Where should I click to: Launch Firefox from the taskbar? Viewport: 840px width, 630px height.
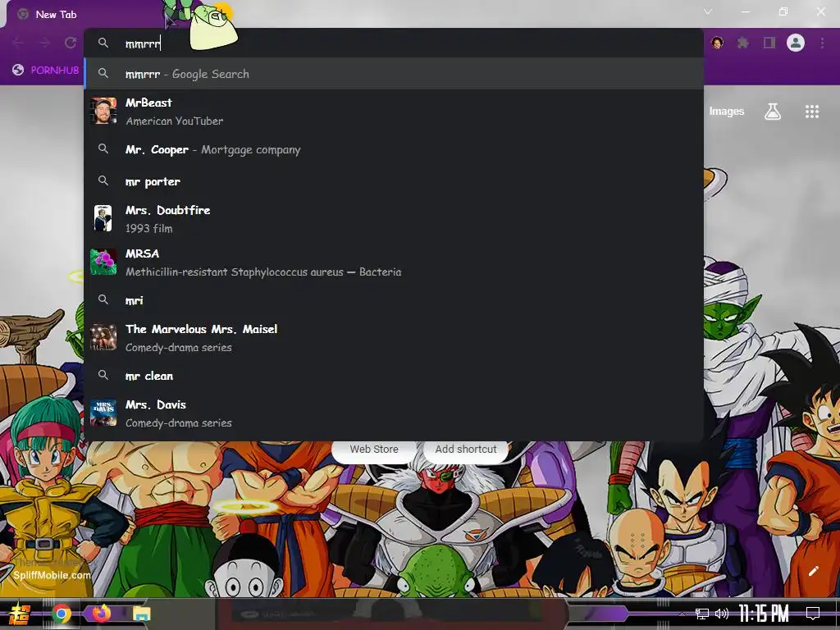[101, 613]
